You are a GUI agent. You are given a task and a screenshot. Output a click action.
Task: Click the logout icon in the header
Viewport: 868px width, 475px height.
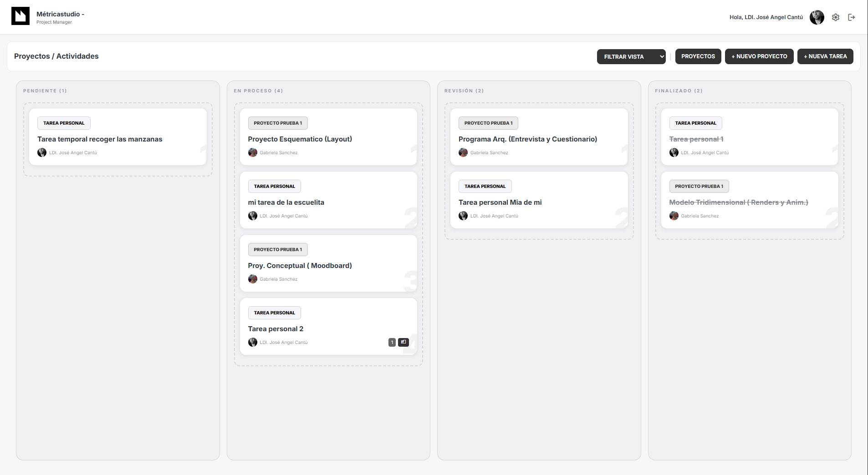click(x=851, y=17)
